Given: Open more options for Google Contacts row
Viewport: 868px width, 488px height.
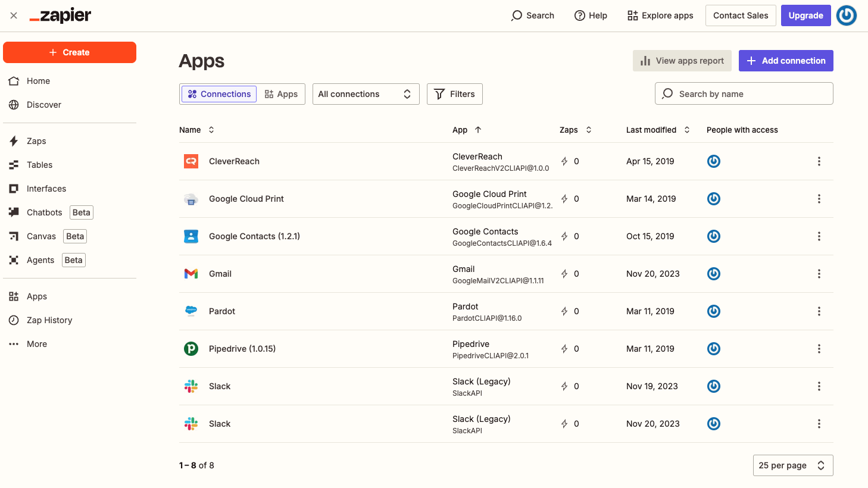Looking at the screenshot, I should 819,236.
